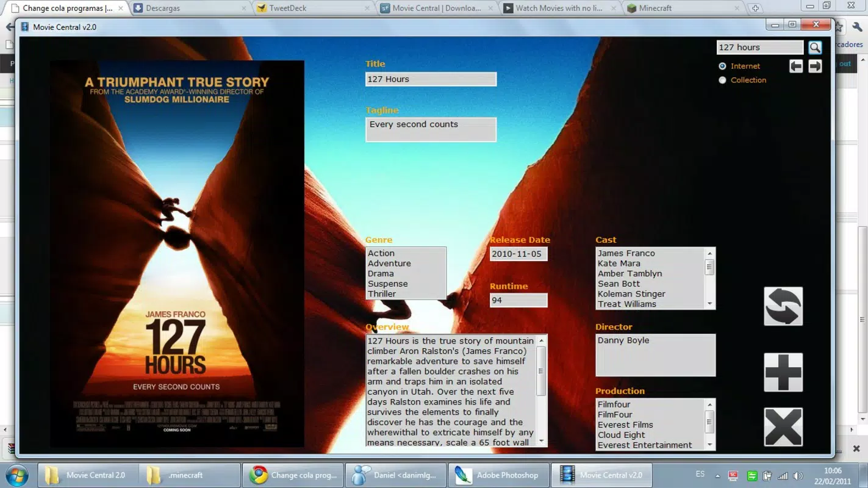Viewport: 868px width, 488px height.
Task: Click the Title field 127 Hours
Action: pyautogui.click(x=431, y=79)
